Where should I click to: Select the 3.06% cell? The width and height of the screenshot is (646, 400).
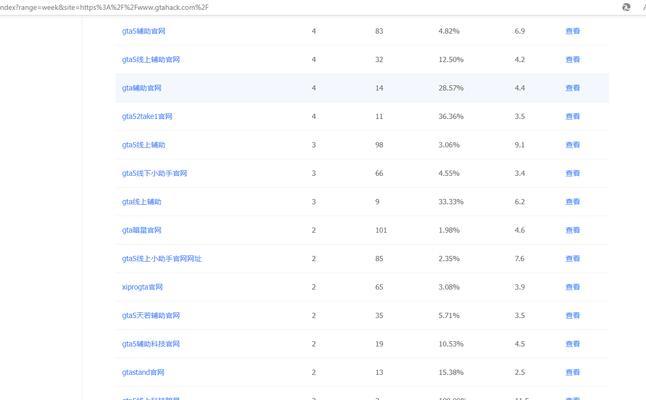449,145
